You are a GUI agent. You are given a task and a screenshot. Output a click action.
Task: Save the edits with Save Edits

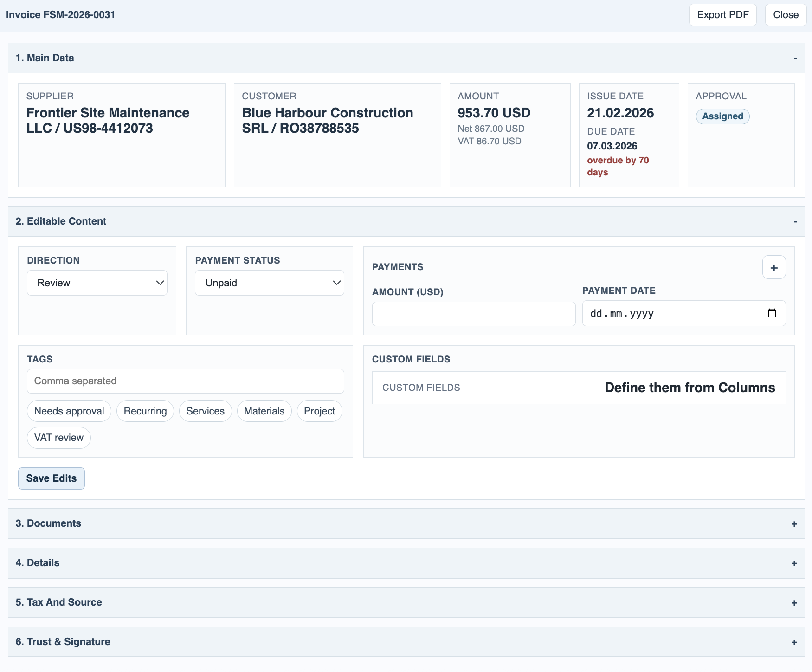[52, 478]
